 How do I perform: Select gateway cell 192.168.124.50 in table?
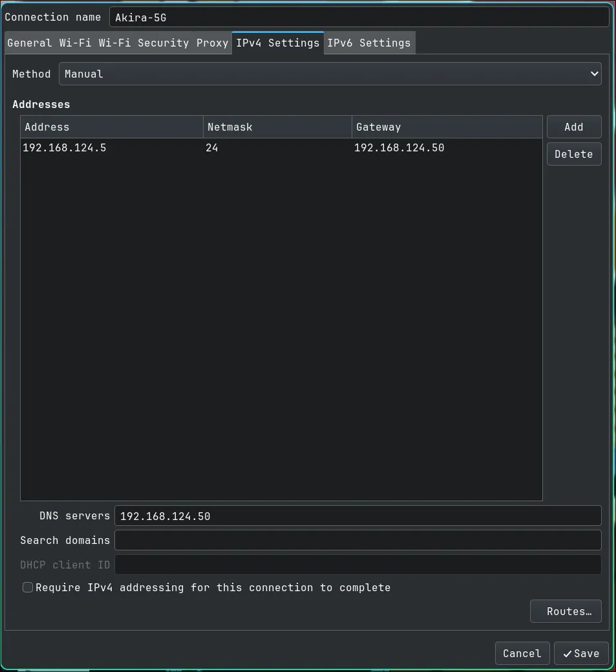point(447,148)
